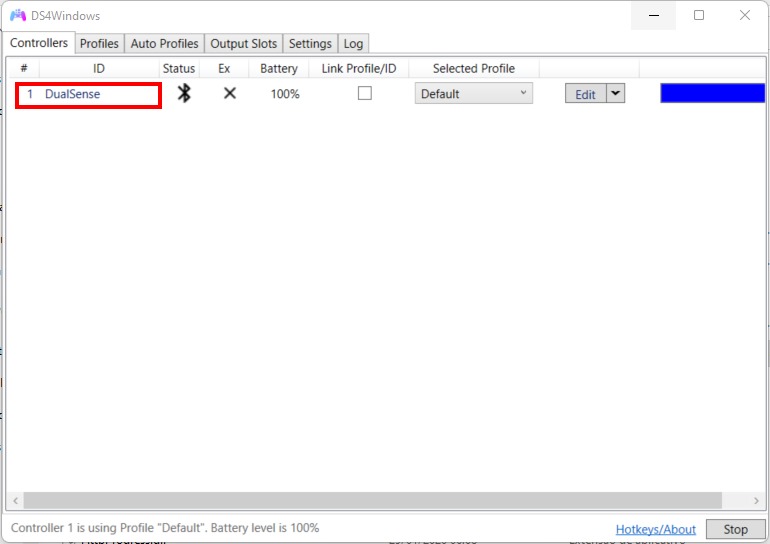Click the status bar message about Controller 1
This screenshot has height=544, width=770.
point(165,528)
